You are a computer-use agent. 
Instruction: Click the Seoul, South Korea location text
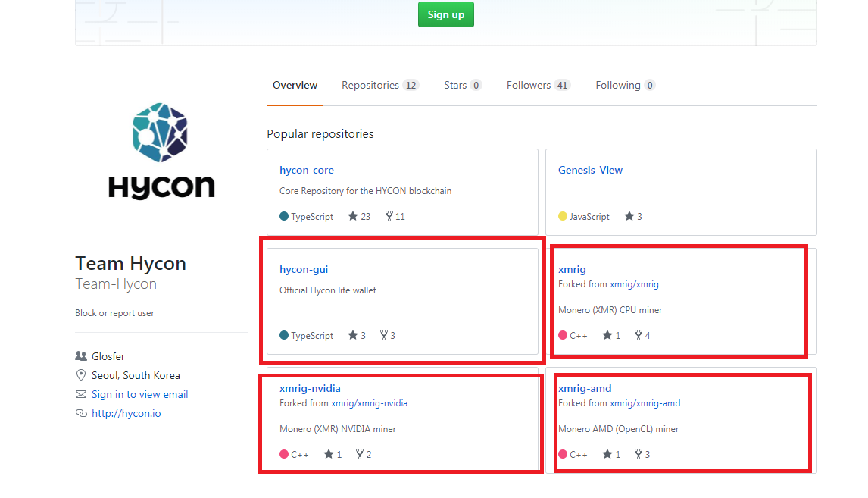point(136,375)
